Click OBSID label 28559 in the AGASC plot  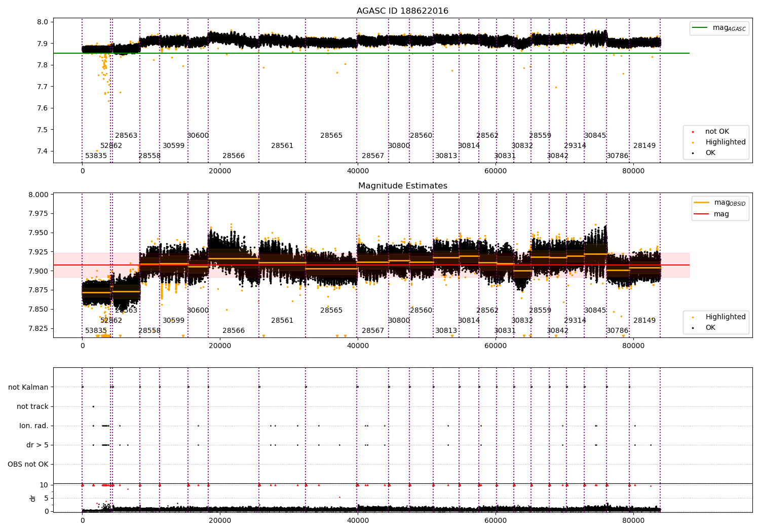coord(540,136)
